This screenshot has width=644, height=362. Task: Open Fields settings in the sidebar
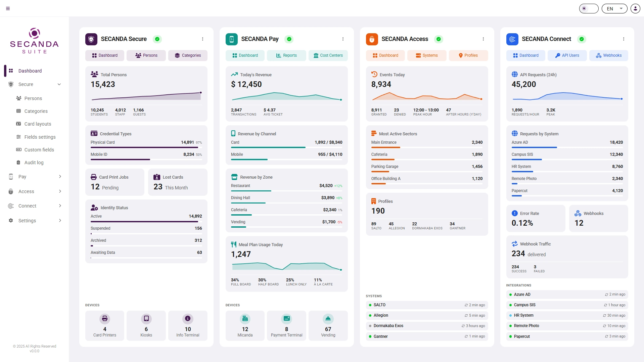click(x=40, y=137)
